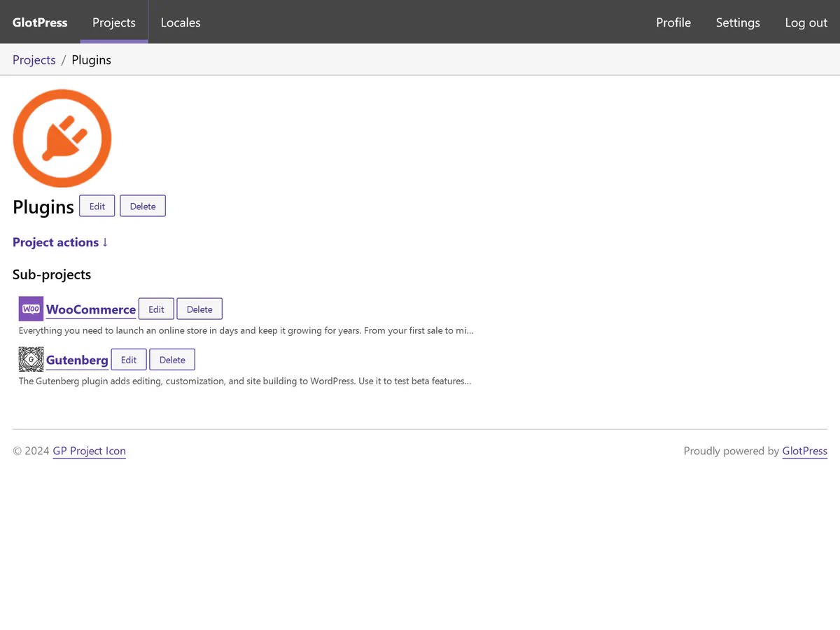Click the "Proudly powered by" text
Screen dimensions: 840x630
click(731, 451)
